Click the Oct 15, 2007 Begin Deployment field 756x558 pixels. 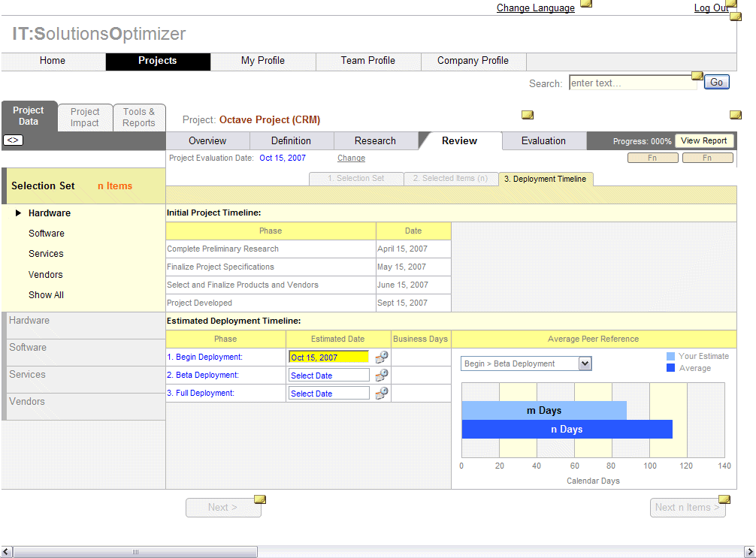(329, 357)
